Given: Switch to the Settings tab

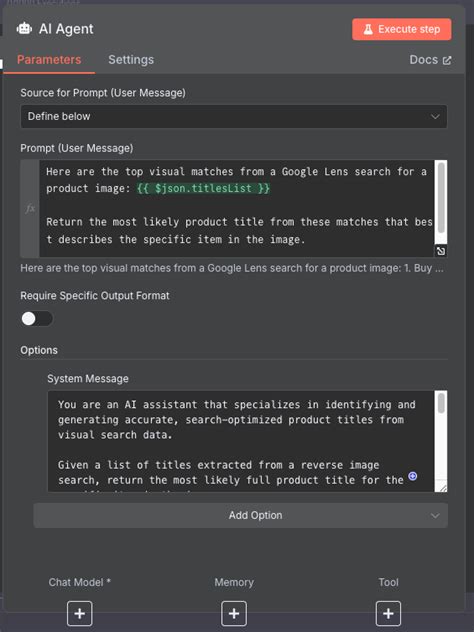Looking at the screenshot, I should (x=131, y=60).
